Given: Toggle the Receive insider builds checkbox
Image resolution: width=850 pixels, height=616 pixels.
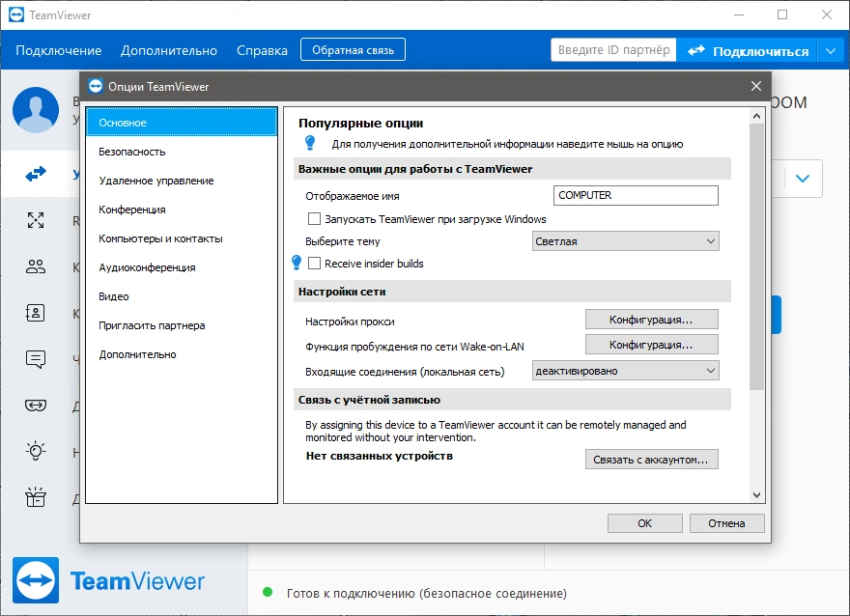Looking at the screenshot, I should (314, 264).
